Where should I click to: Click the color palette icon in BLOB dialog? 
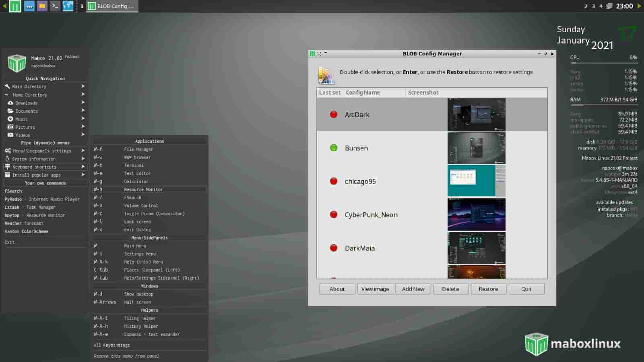(x=326, y=75)
